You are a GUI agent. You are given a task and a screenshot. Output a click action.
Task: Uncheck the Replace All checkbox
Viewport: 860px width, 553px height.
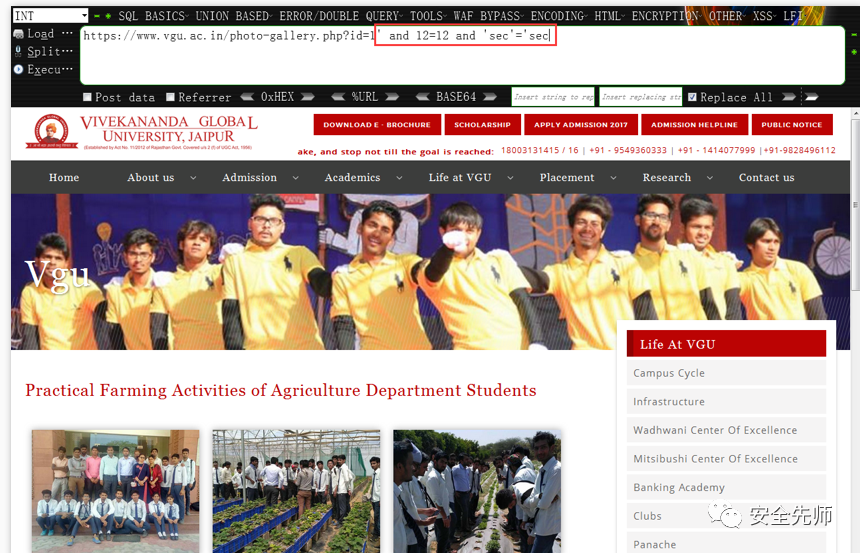(692, 97)
